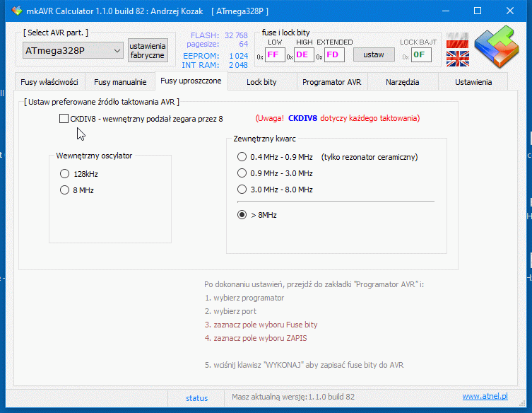Click the UK flag language icon
Image resolution: width=532 pixels, height=413 pixels.
click(x=457, y=58)
